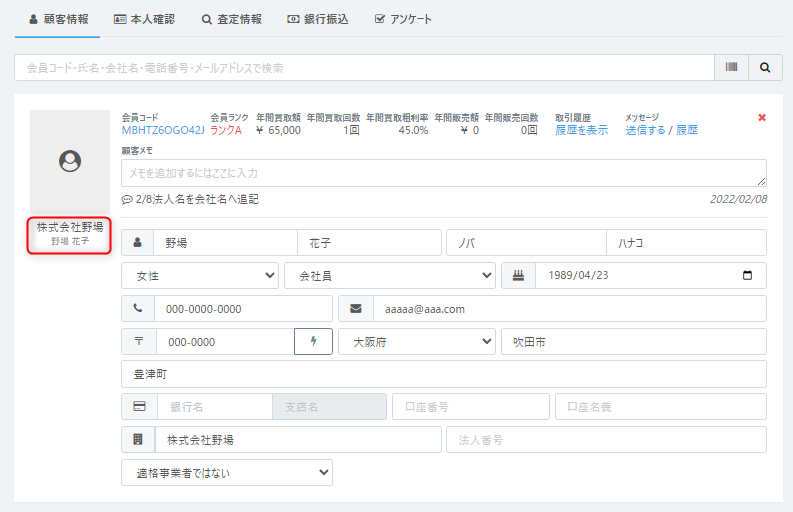Click the city field 吹田市
793x512 pixels.
(x=634, y=342)
